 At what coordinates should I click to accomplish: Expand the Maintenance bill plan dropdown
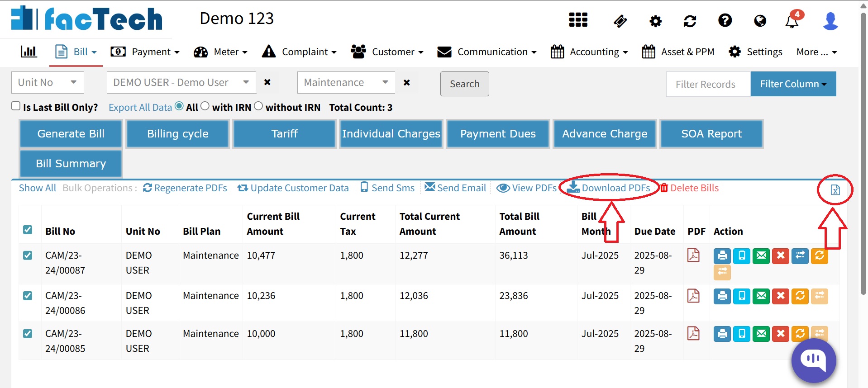point(346,83)
